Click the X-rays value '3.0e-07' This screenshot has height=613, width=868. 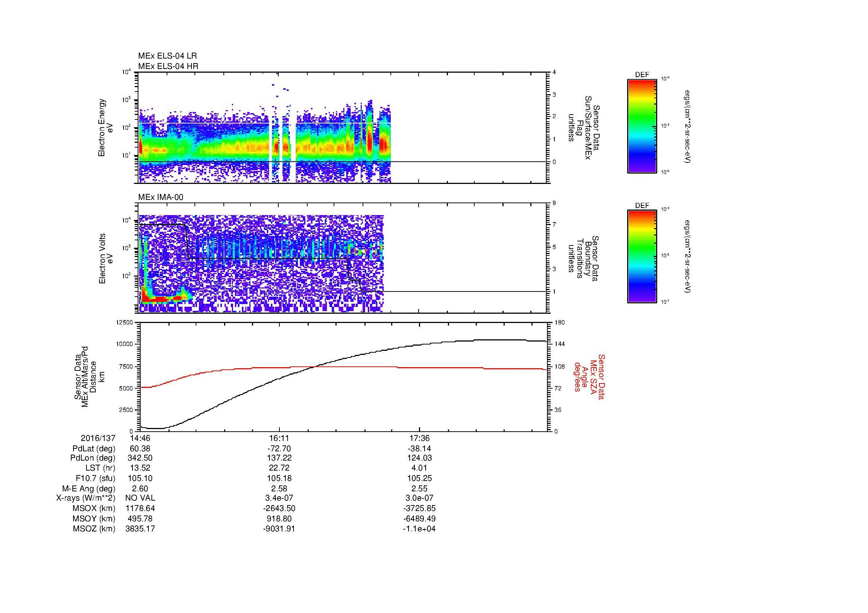[420, 498]
